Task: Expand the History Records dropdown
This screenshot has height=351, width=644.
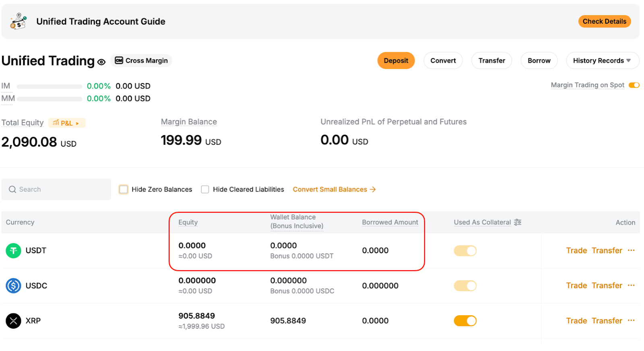Action: point(602,61)
